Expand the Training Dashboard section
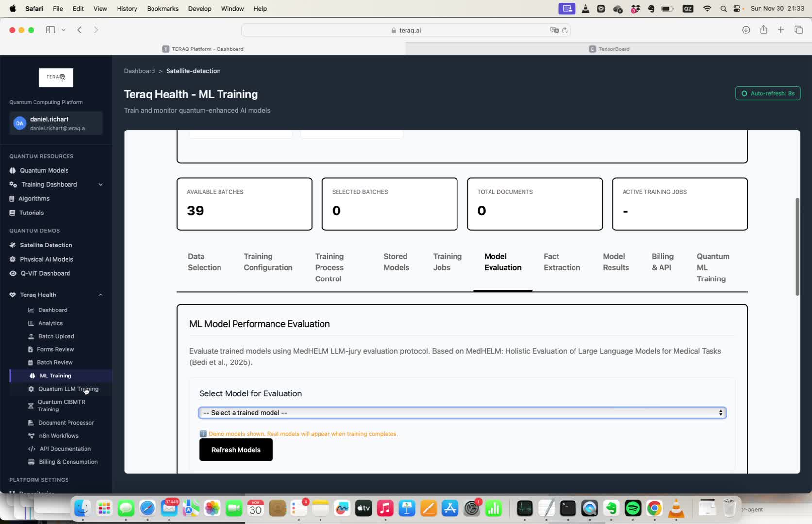Image resolution: width=812 pixels, height=524 pixels. [101, 184]
